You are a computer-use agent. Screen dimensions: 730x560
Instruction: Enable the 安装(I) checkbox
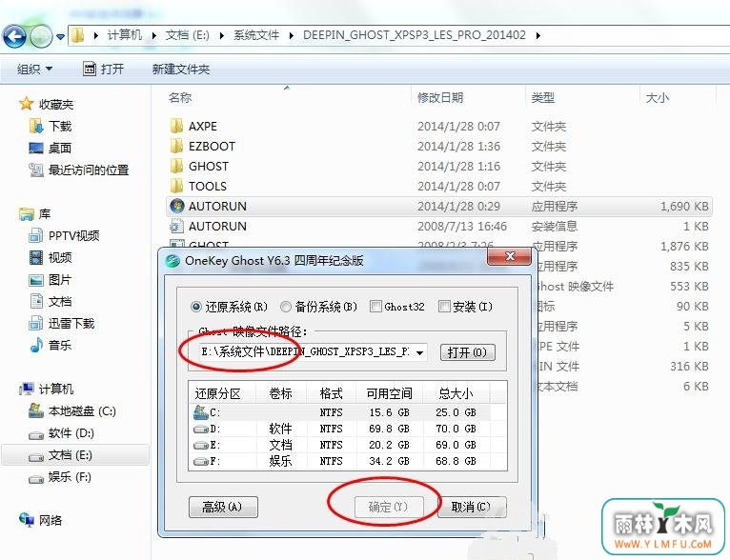444,306
